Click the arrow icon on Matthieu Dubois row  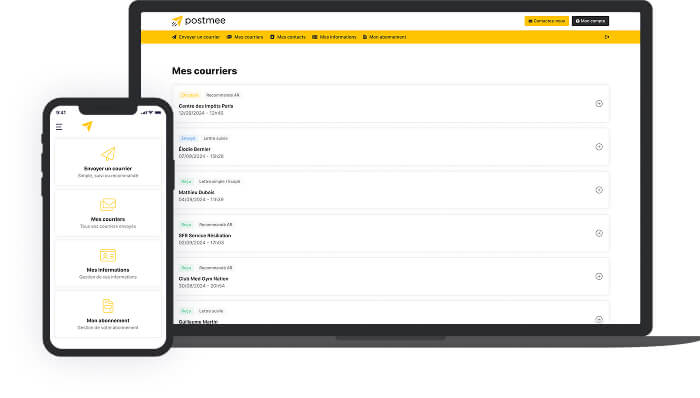[599, 190]
